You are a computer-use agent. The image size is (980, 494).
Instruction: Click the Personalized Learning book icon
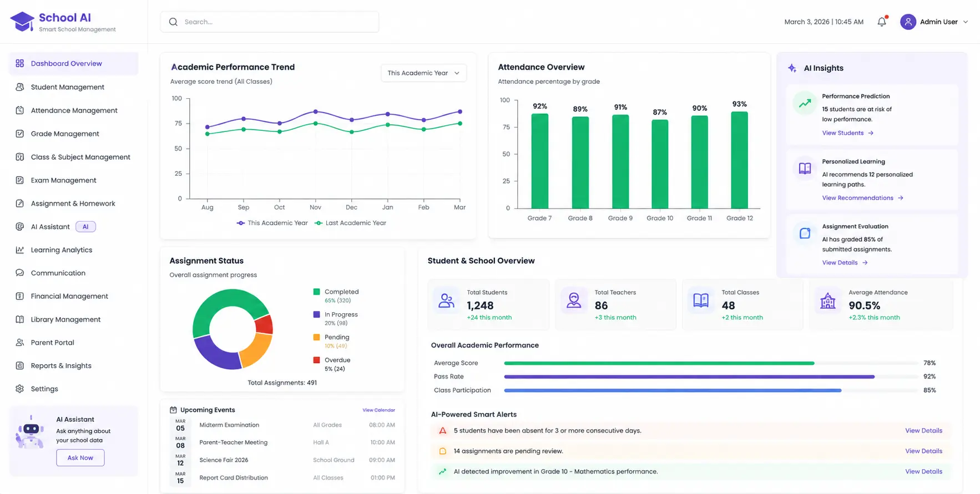tap(805, 168)
